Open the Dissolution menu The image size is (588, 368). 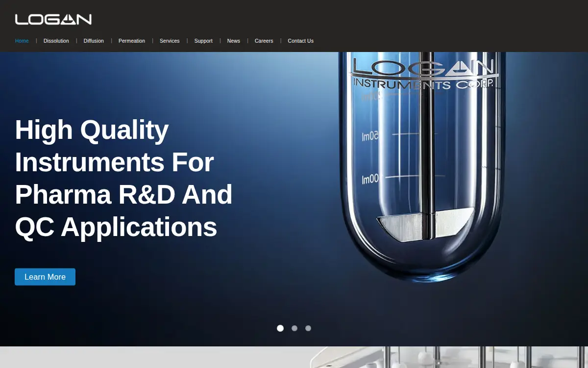[56, 41]
